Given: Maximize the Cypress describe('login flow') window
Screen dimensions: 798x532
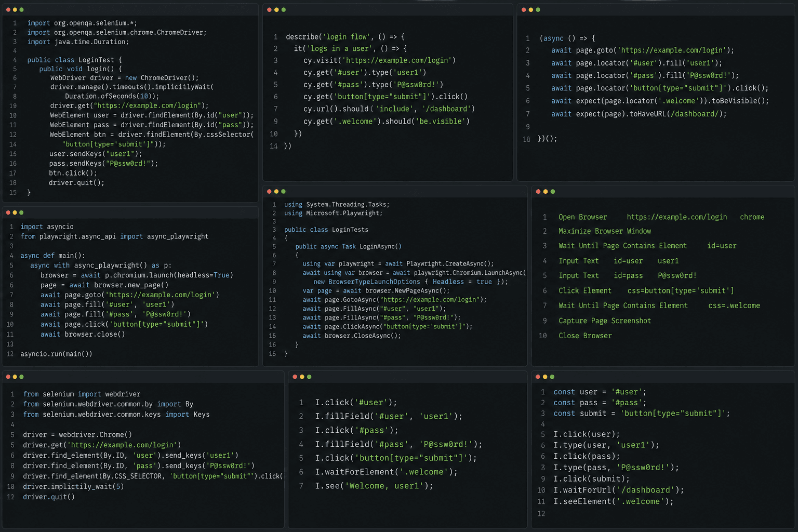Looking at the screenshot, I should click(x=283, y=10).
